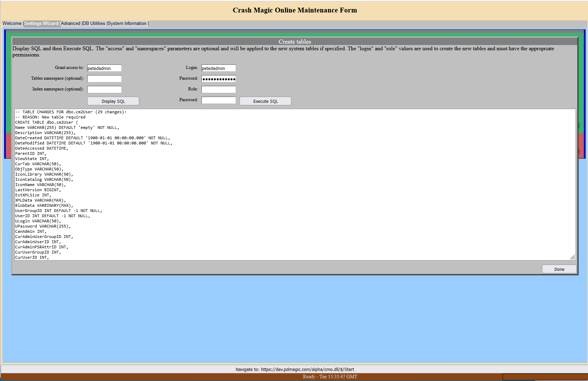Click the filled Password field under Login
The width and height of the screenshot is (588, 381).
(219, 79)
